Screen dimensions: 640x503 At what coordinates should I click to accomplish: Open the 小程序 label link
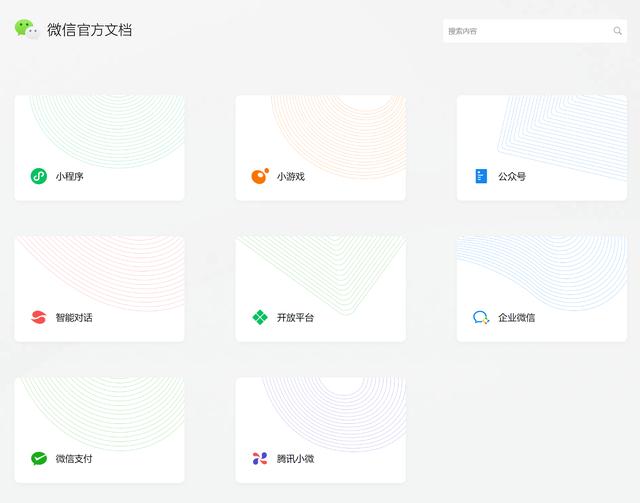70,176
